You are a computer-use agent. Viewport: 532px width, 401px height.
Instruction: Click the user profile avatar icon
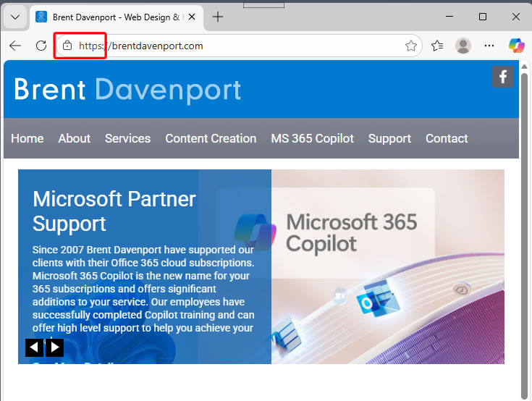pyautogui.click(x=463, y=46)
